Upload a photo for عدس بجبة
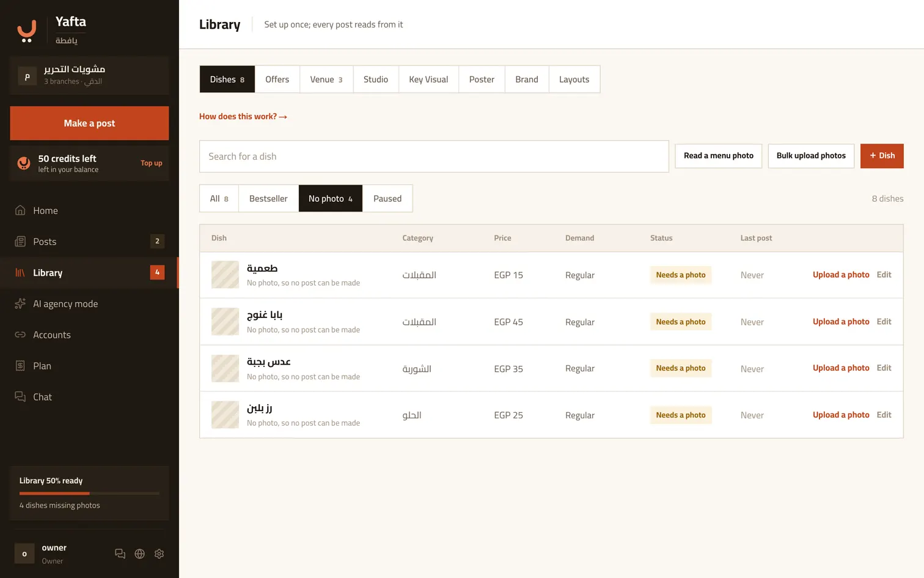The image size is (924, 578). pos(841,368)
